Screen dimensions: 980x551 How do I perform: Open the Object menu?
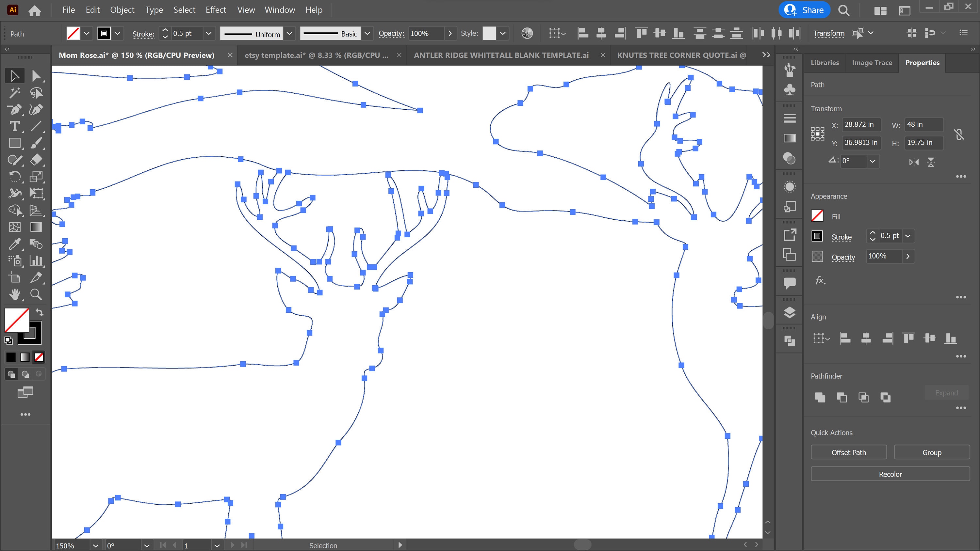click(x=122, y=10)
